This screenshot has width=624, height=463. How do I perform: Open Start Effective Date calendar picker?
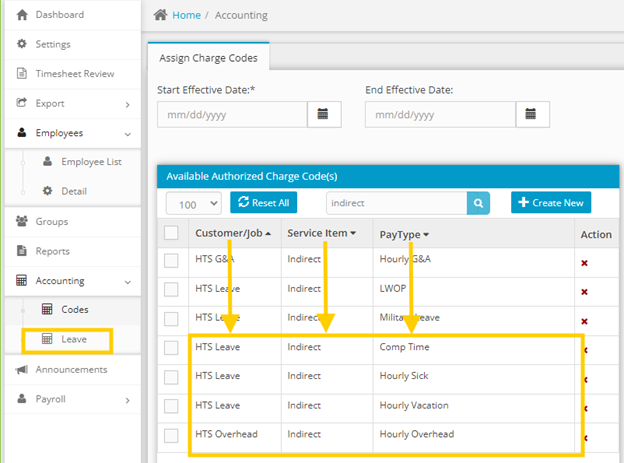[323, 114]
